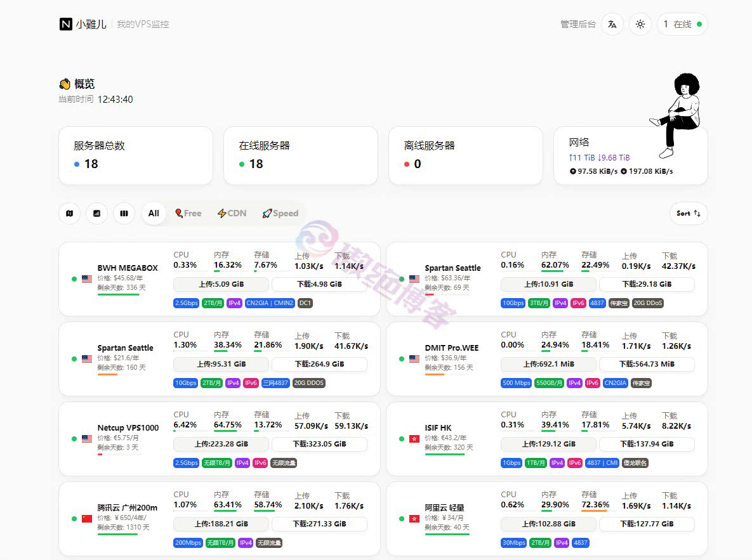
Task: Click the US flag beside BWH MEGABOX
Action: coord(86,278)
